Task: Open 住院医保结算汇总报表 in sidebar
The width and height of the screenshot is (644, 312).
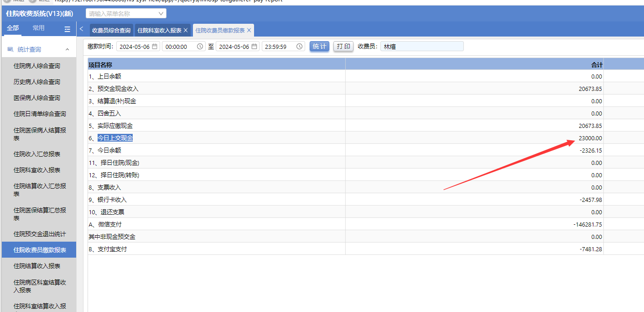Action: point(38,214)
